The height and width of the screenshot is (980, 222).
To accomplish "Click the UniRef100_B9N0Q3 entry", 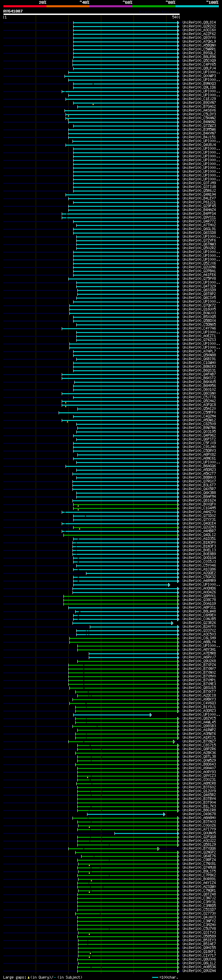I will [199, 84].
